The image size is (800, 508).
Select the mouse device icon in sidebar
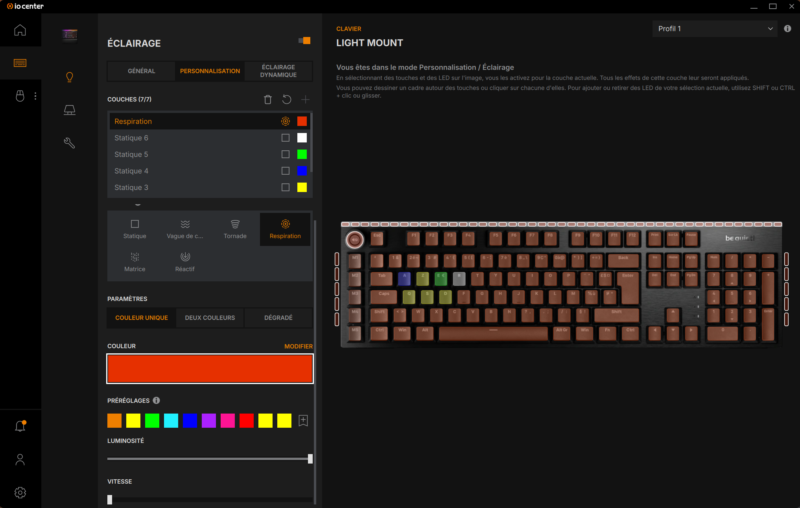tap(20, 96)
